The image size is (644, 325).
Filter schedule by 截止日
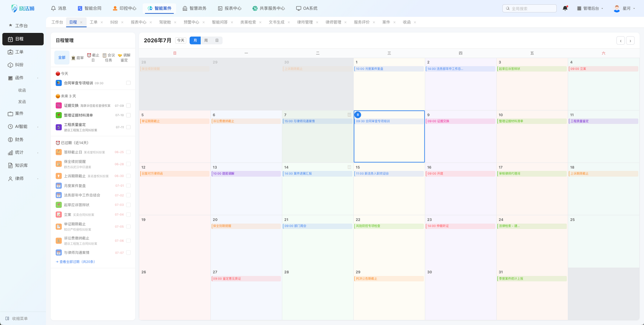pos(93,58)
